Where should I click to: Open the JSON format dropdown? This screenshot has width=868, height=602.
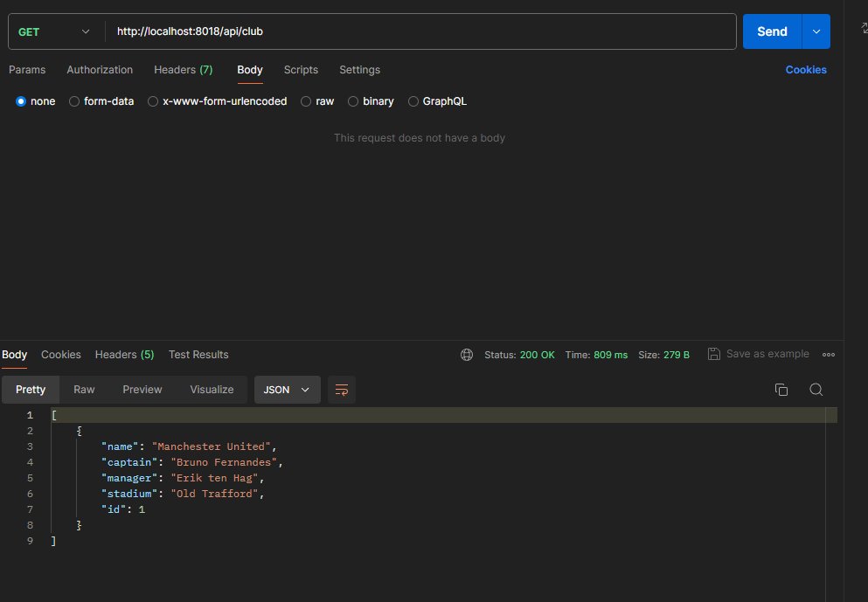287,390
